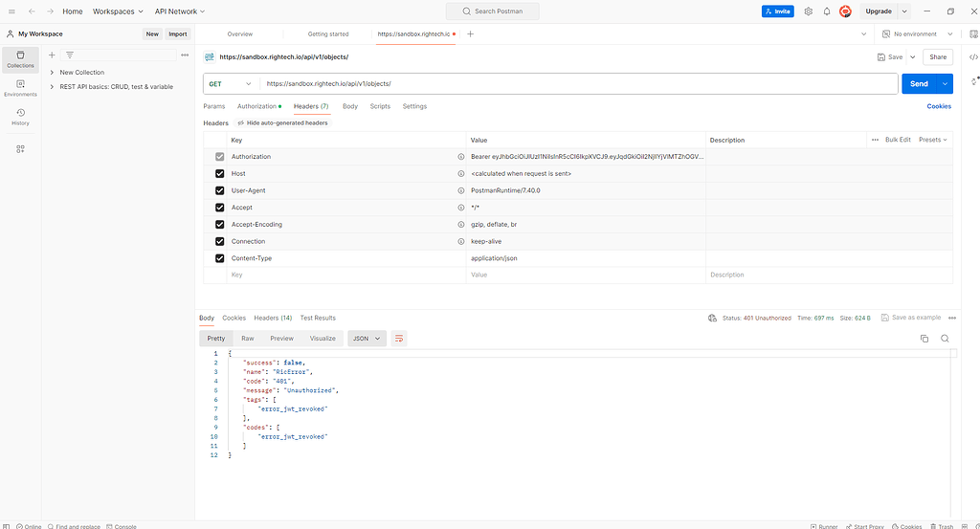Open the Collections sidebar panel

pos(20,58)
